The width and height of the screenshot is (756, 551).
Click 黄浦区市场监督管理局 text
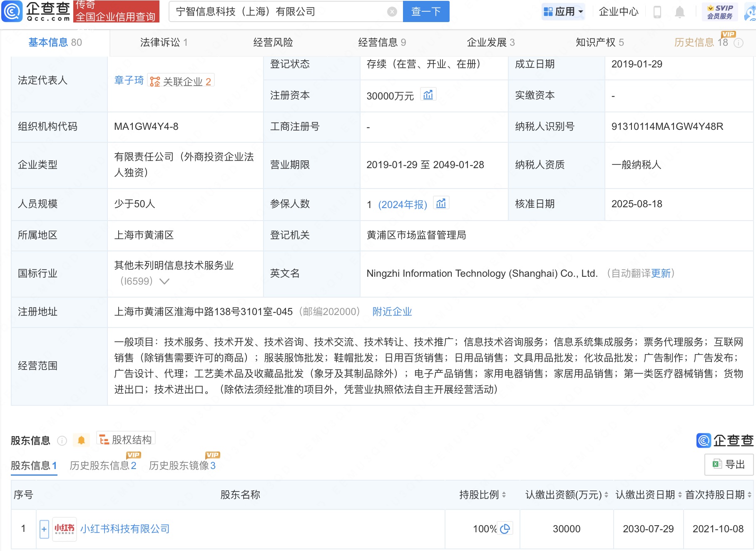416,235
